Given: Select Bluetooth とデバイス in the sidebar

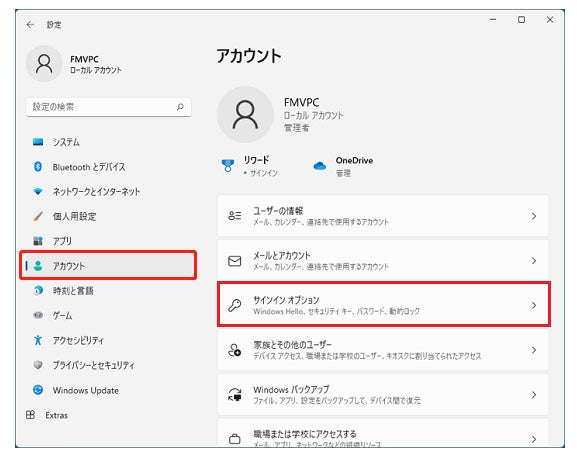Looking at the screenshot, I should [x=108, y=167].
